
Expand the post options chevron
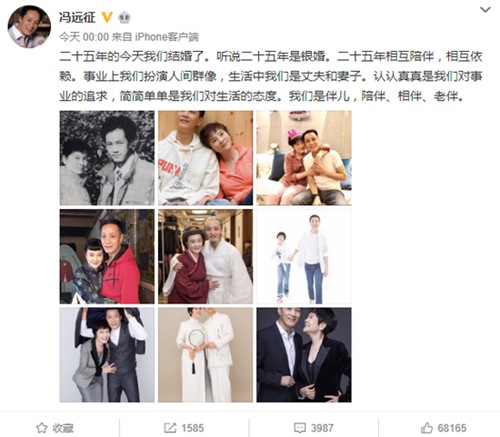tap(485, 10)
